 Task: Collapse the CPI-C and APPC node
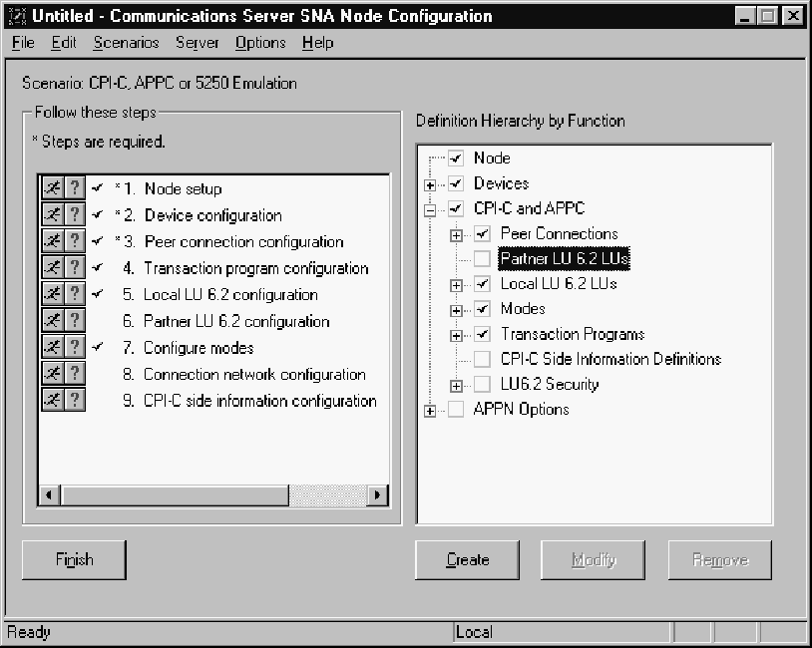click(x=430, y=210)
